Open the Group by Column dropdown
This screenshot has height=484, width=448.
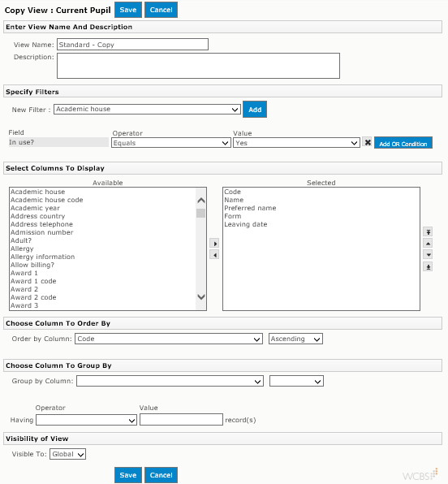click(x=170, y=381)
